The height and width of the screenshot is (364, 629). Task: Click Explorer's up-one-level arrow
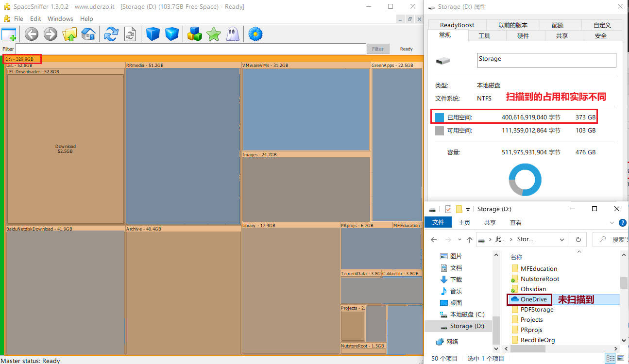pos(470,239)
